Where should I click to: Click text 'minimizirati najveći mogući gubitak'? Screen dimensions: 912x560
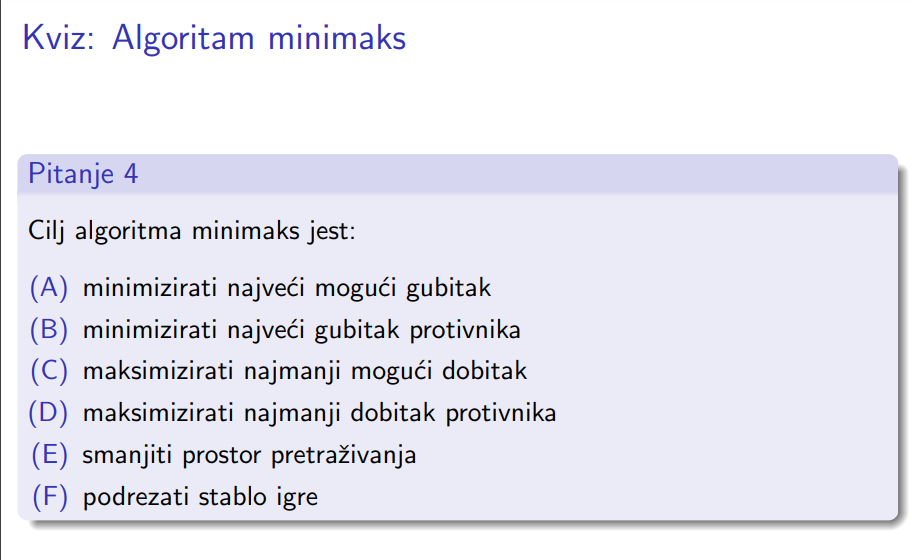(287, 288)
